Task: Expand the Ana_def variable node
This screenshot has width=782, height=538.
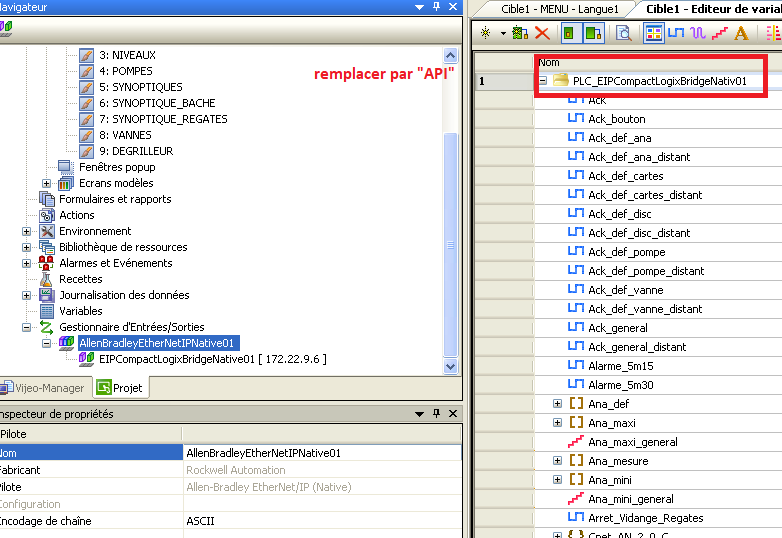Action: coord(558,403)
